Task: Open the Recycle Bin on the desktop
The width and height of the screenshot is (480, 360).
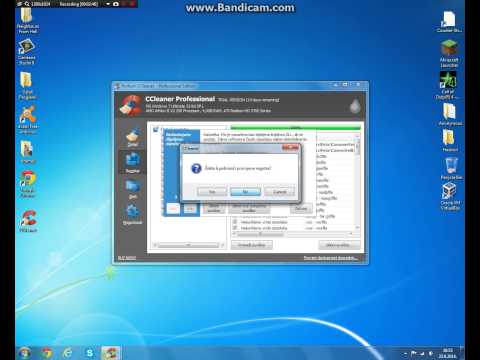Action: pyautogui.click(x=451, y=168)
